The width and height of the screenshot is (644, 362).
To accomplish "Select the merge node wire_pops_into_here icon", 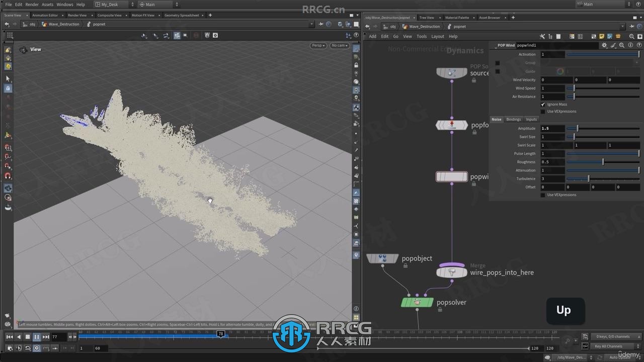I will click(x=451, y=272).
